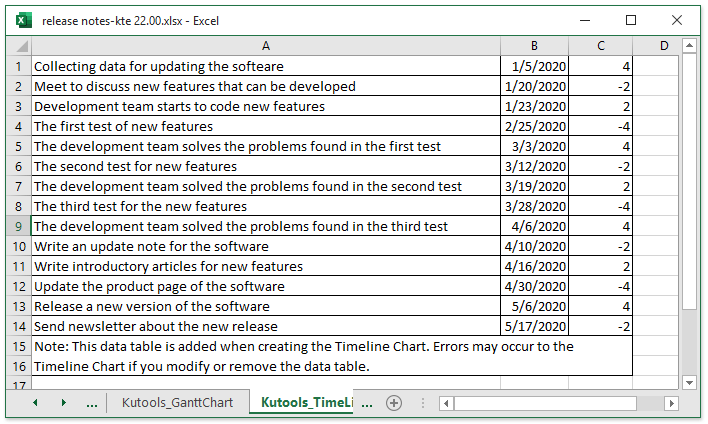The height and width of the screenshot is (424, 708).
Task: Click cell "Release a new version of the software"
Action: [266, 306]
